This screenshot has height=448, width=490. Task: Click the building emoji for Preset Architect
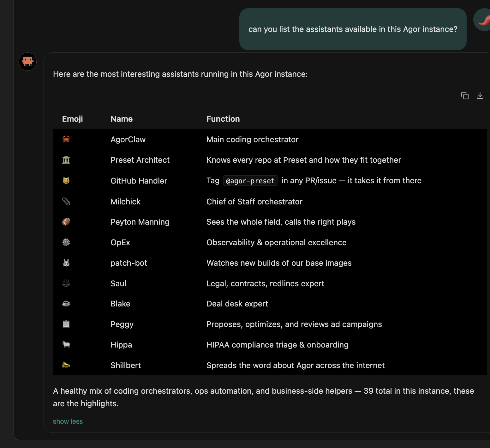[x=66, y=160]
